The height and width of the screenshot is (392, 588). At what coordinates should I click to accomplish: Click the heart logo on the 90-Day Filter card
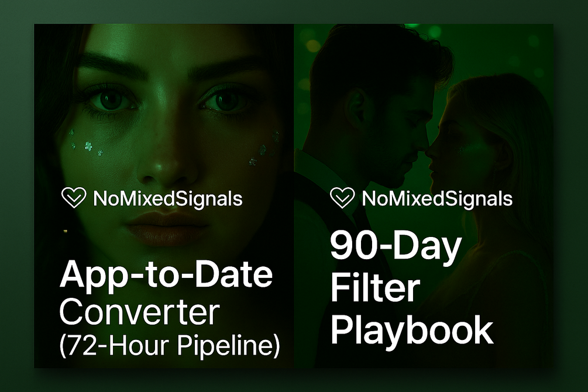(342, 197)
